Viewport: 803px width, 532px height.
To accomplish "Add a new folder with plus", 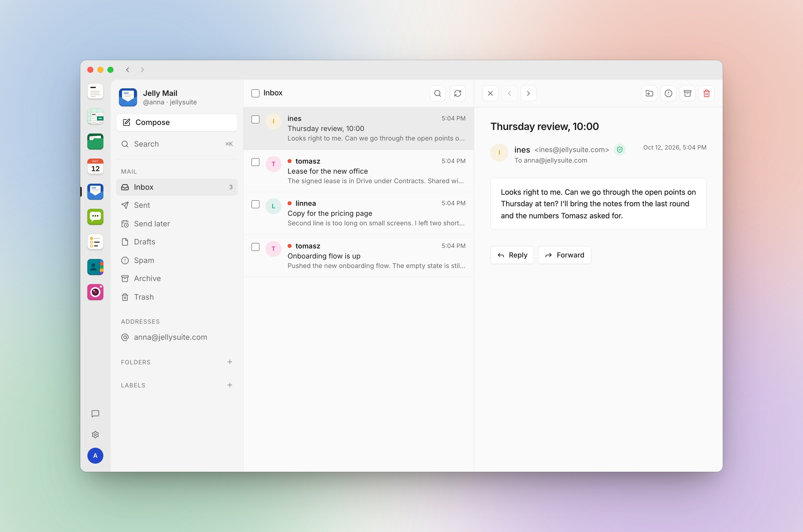I will pyautogui.click(x=230, y=362).
